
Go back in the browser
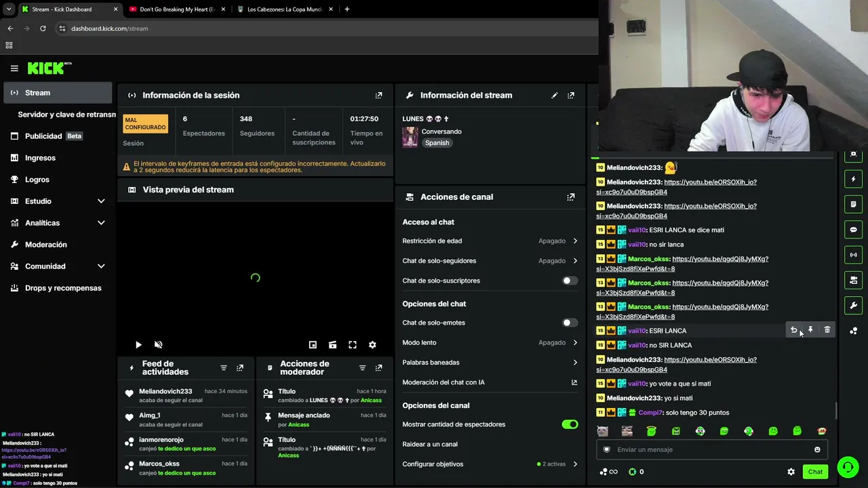coord(10,28)
